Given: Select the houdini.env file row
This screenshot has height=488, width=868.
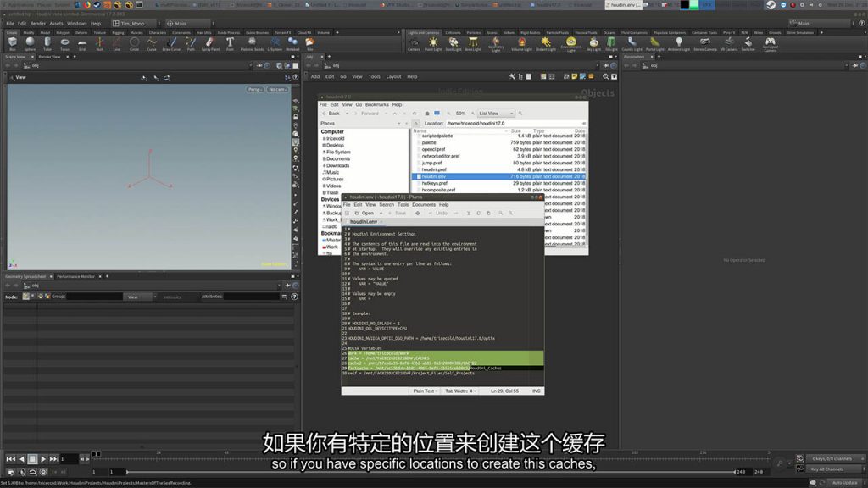Looking at the screenshot, I should coord(498,176).
